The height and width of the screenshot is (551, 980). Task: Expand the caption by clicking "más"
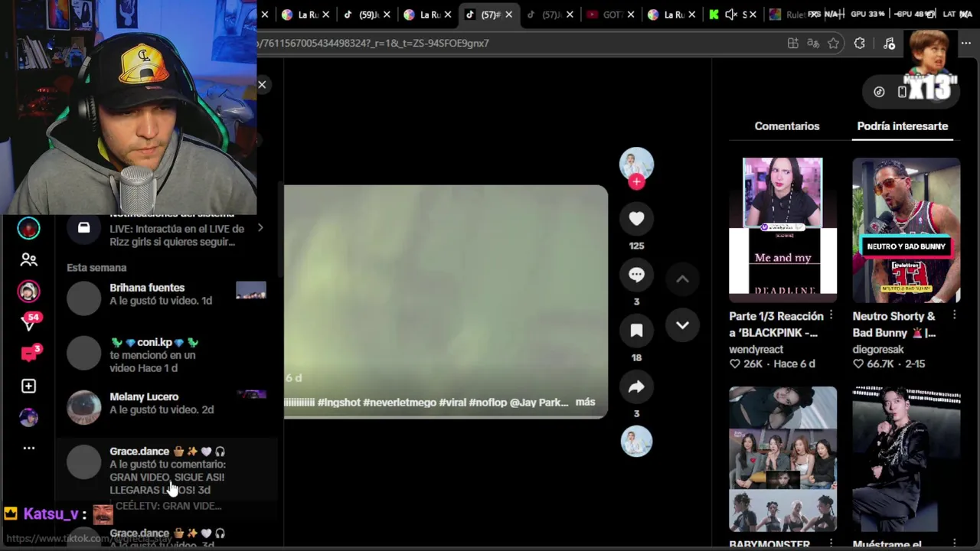click(x=585, y=402)
